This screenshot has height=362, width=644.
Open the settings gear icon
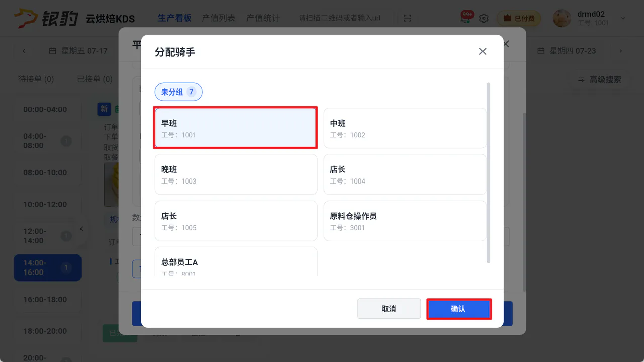pos(484,18)
